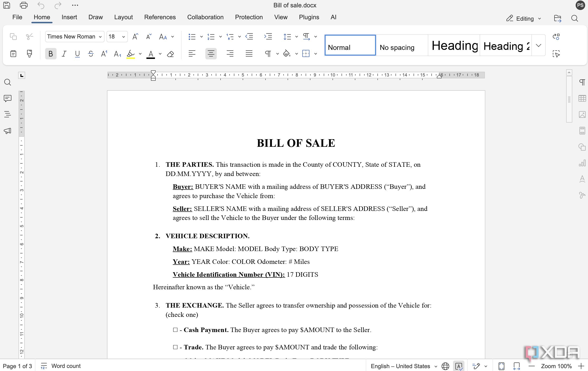The height and width of the screenshot is (371, 588).
Task: Open the Plugins tab
Action: 309,17
